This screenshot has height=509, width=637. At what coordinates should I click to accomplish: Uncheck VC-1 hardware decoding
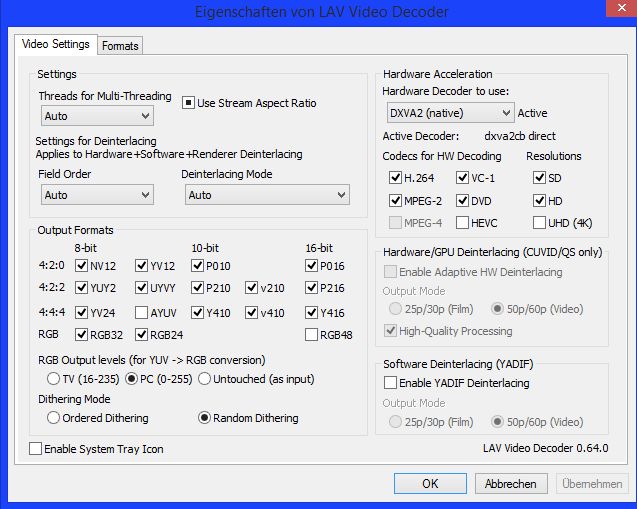462,178
